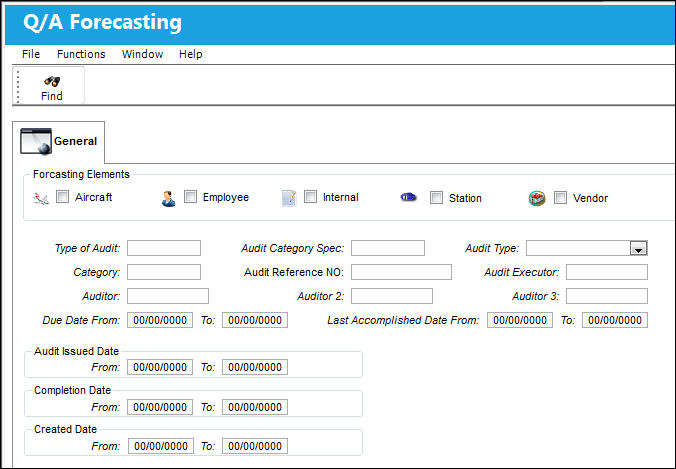The image size is (676, 469).
Task: Click the Forcasting Elements group label
Action: click(x=81, y=174)
